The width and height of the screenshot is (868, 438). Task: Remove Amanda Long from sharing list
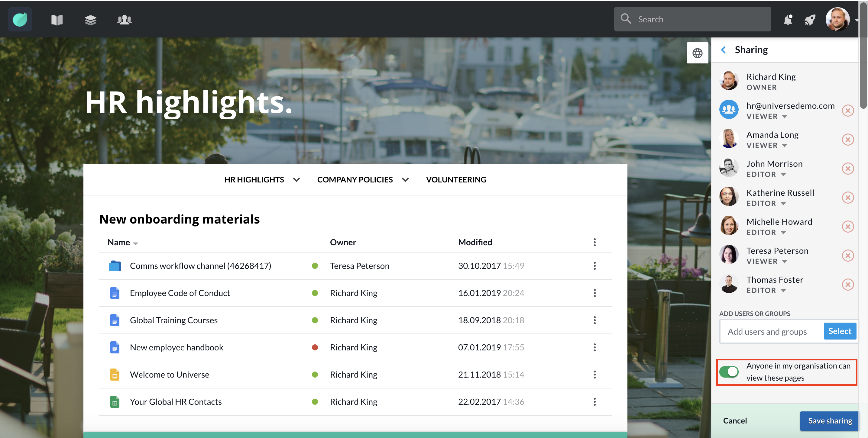coord(848,139)
